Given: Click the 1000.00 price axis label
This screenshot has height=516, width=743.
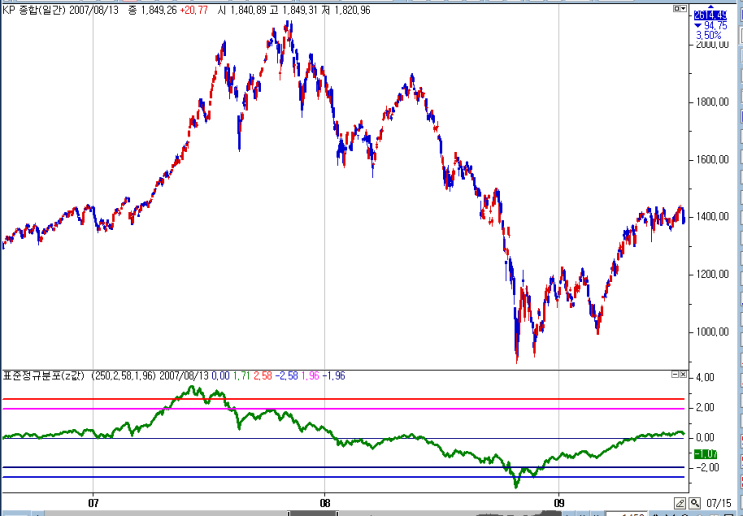Looking at the screenshot, I should 712,332.
